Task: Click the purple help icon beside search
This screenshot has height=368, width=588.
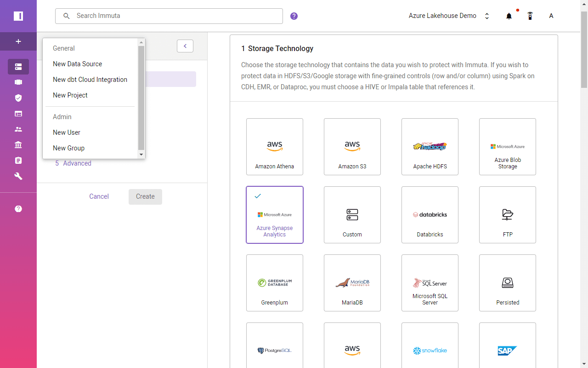Action: point(294,16)
